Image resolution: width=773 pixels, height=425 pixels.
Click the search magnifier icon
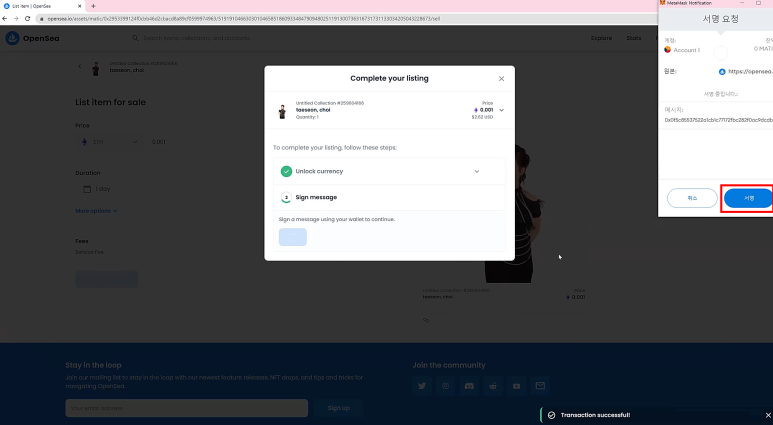[135, 38]
